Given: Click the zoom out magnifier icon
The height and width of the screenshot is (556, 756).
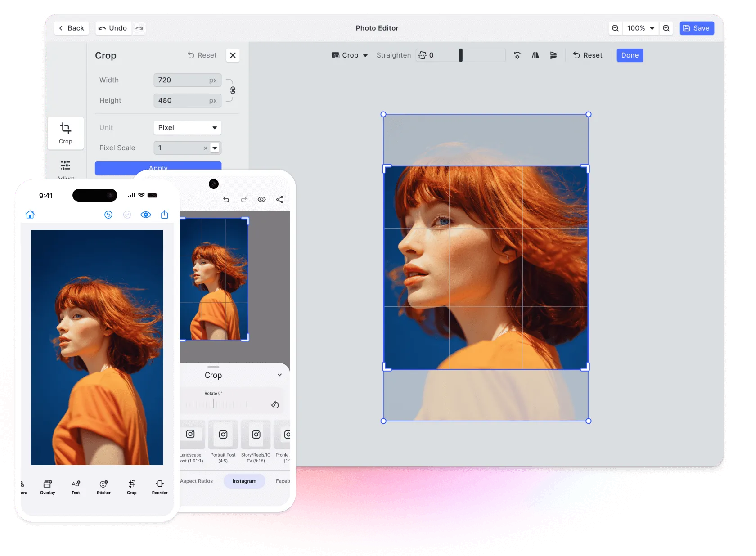Looking at the screenshot, I should pos(615,28).
